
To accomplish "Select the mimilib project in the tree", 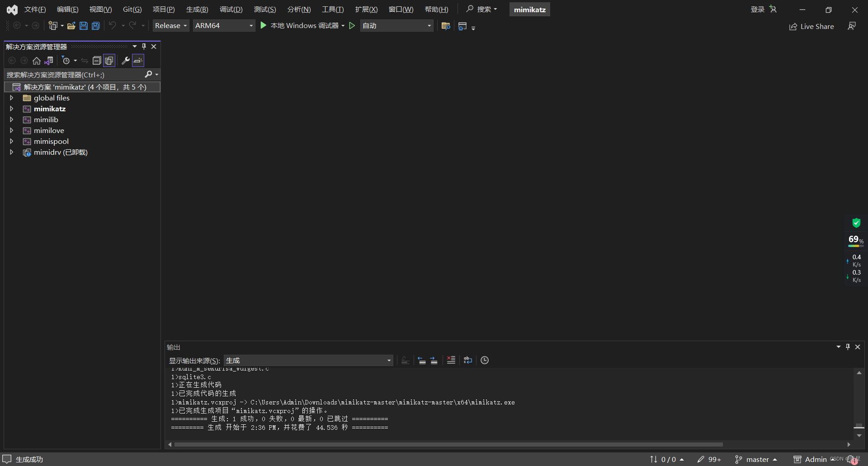I will [x=46, y=119].
